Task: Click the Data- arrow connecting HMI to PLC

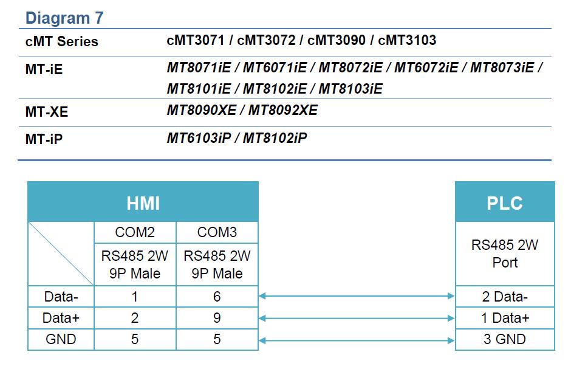Action: (x=357, y=296)
